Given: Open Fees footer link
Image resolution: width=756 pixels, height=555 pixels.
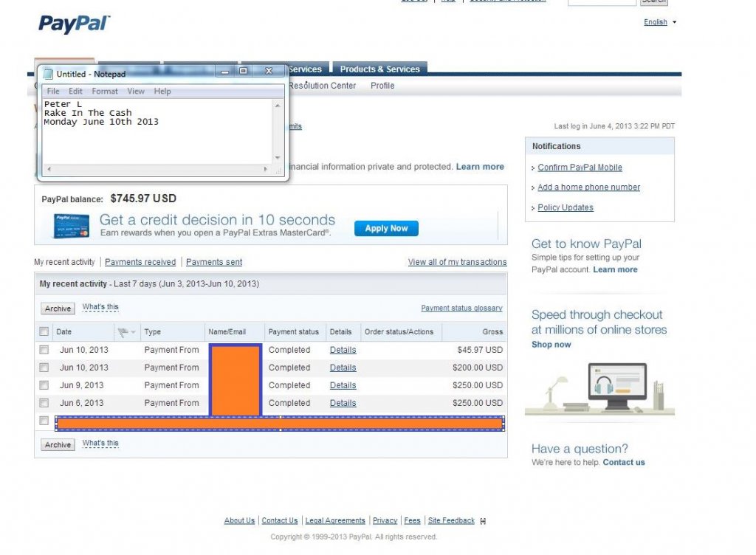Looking at the screenshot, I should 412,521.
